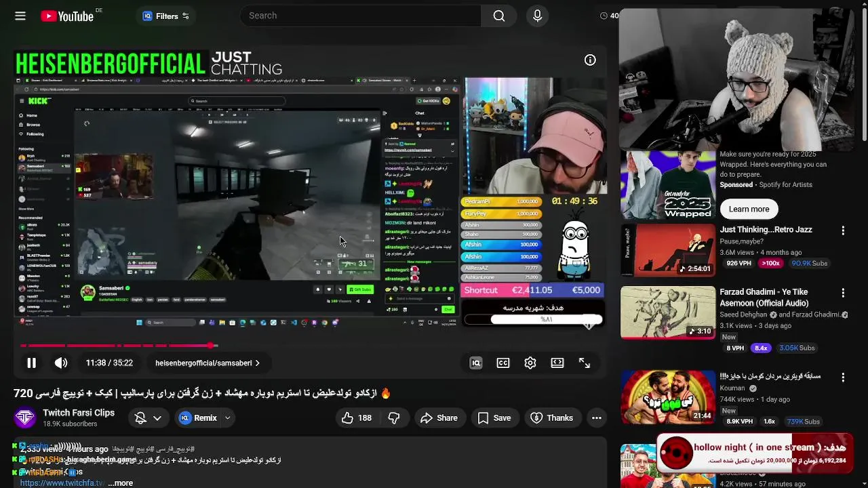Open the 2025 Wrapped ad thumbnail
The image size is (868, 488).
point(668,184)
